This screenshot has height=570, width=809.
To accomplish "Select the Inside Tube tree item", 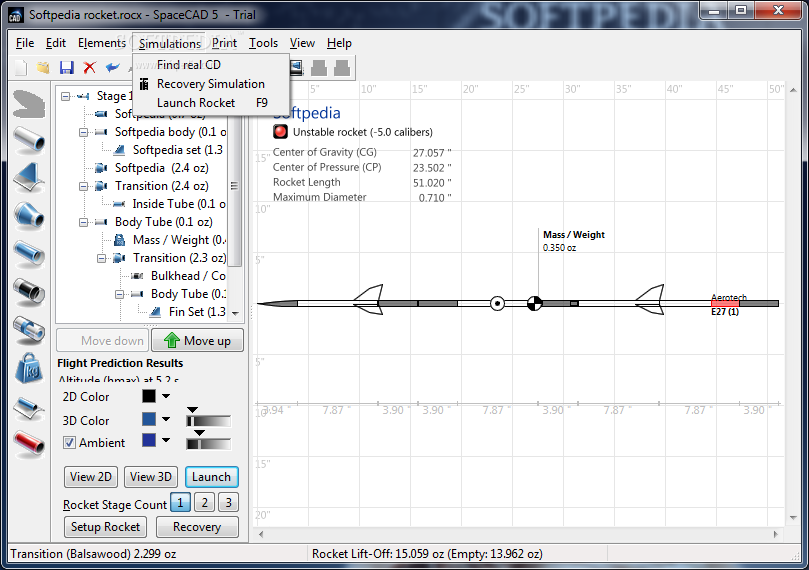I will point(179,204).
